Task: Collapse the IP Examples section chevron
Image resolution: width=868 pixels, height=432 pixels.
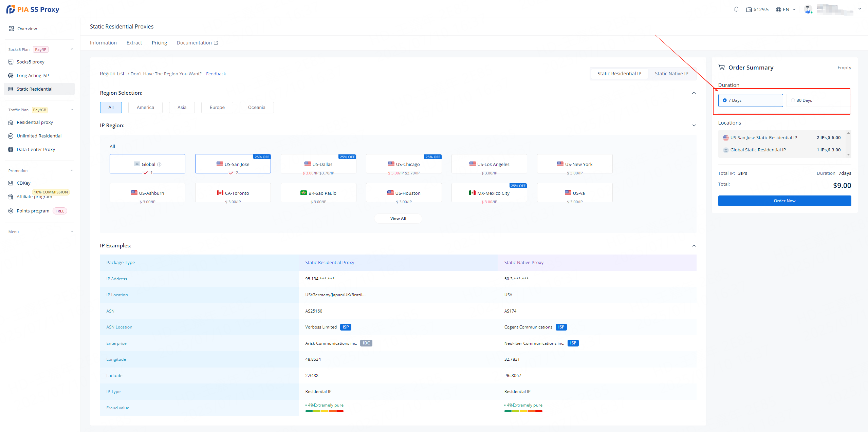Action: tap(694, 246)
